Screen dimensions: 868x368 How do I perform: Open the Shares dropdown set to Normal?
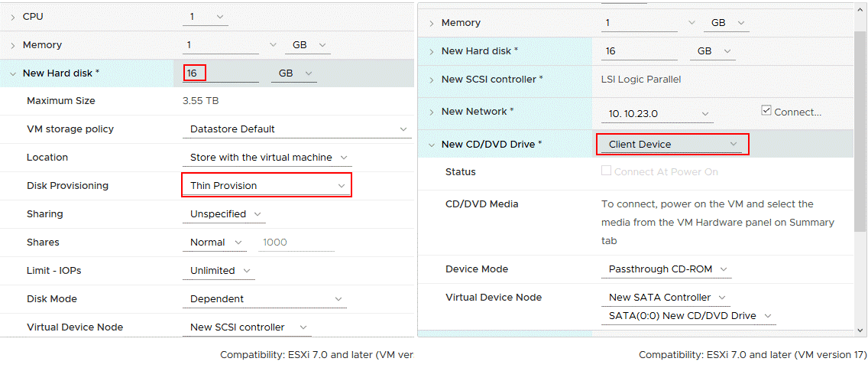point(214,243)
